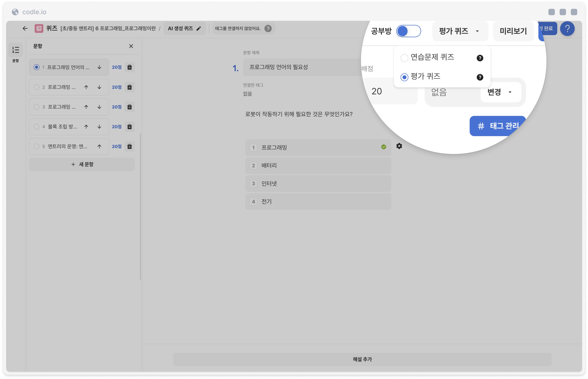Viewport: 588px width, 379px height.
Task: Click the help icon next to 연습문제 퀴즈
Action: tap(480, 58)
